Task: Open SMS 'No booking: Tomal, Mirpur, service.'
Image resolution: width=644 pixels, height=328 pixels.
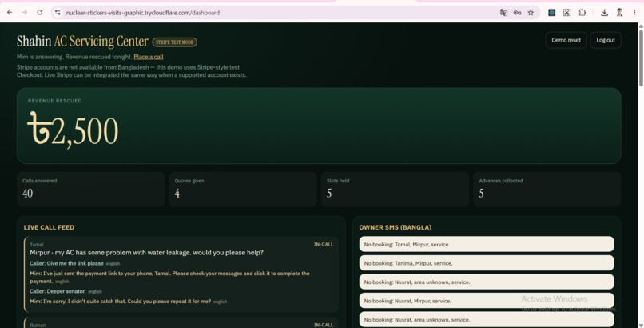Action: pos(487,244)
